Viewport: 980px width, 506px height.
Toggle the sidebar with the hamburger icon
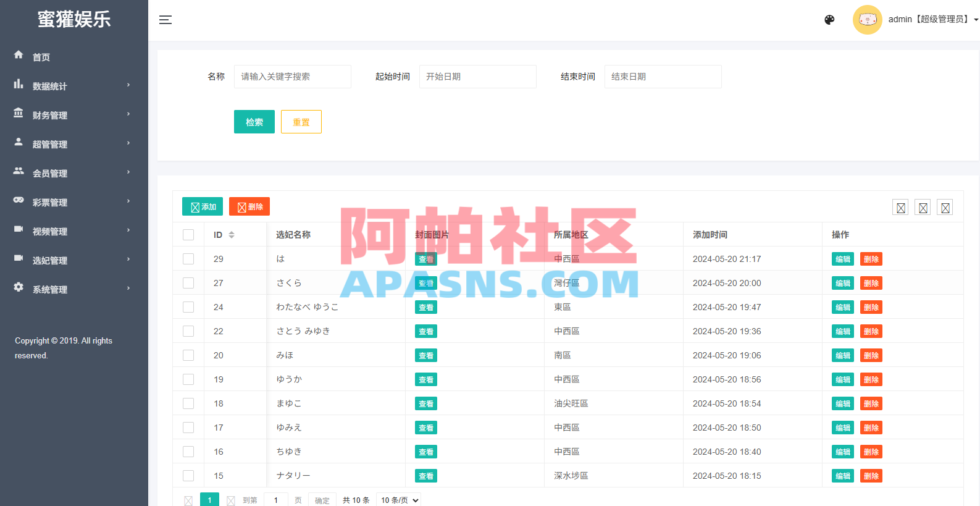click(165, 20)
